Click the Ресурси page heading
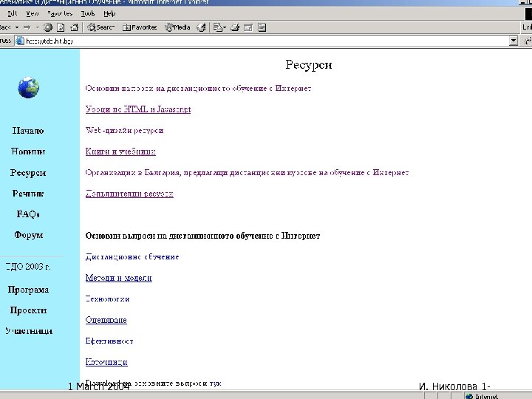 coord(308,64)
